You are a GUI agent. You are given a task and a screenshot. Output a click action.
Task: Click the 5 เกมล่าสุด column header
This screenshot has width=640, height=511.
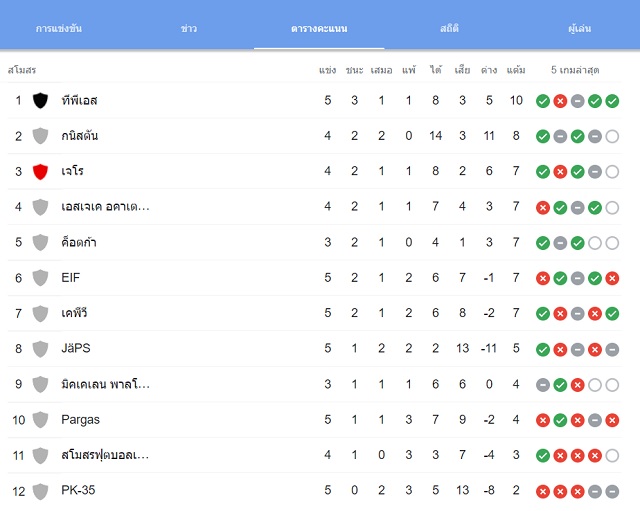click(x=575, y=70)
